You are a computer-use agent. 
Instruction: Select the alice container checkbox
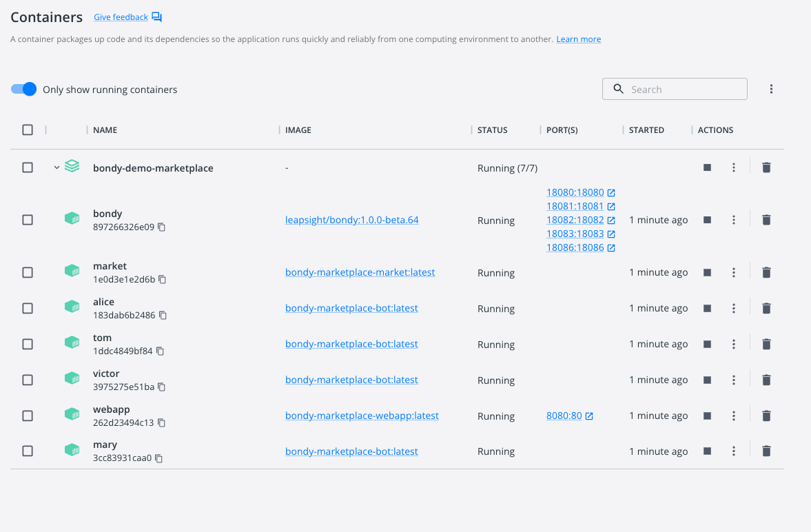28,309
